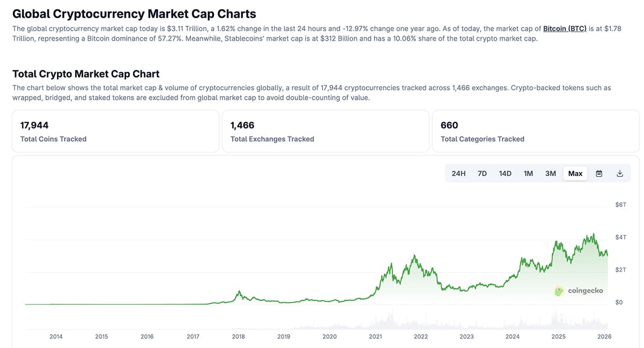Click the 2018 market cap peak
Screen dimensions: 644x348
pyautogui.click(x=239, y=292)
